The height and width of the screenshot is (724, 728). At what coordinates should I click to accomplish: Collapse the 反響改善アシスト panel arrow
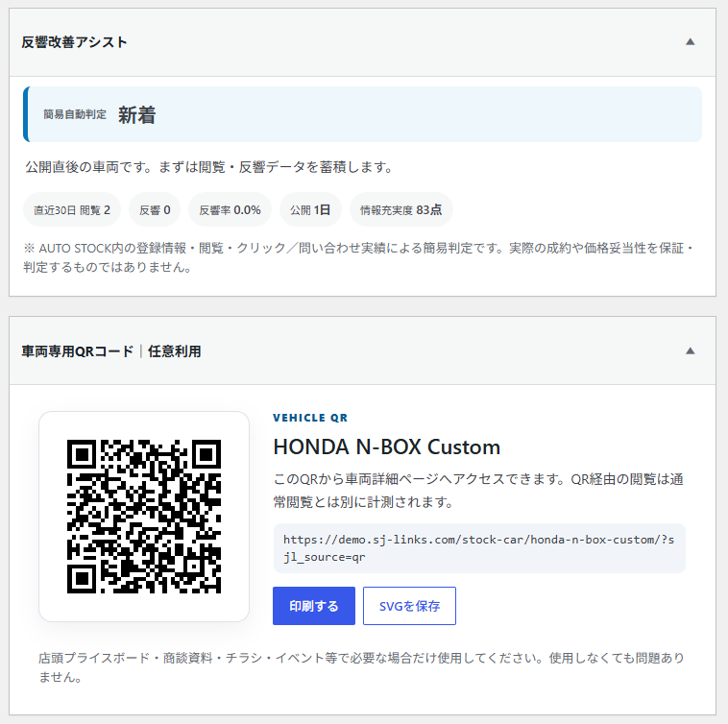(x=690, y=42)
